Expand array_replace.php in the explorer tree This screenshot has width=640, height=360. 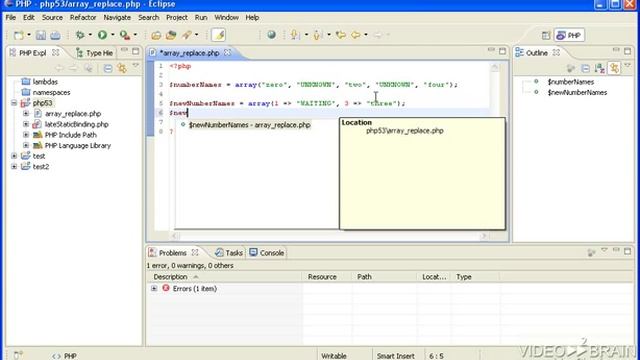(x=26, y=114)
